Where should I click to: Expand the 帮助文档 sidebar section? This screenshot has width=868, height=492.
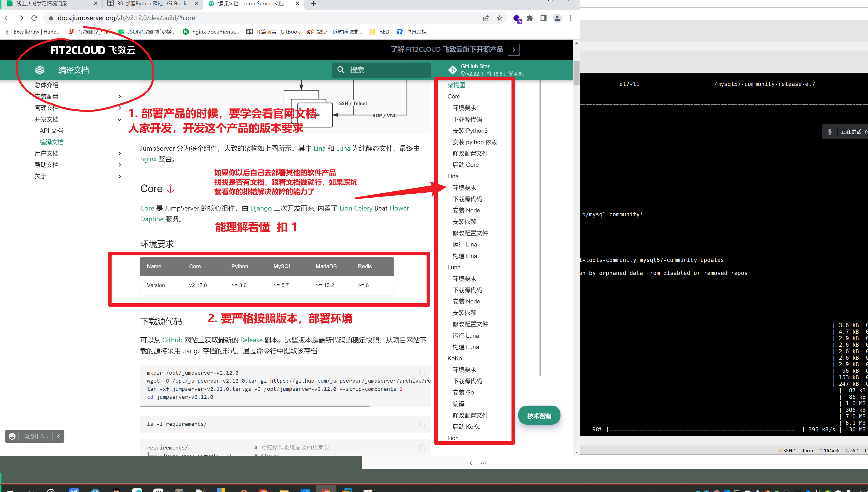pos(119,165)
